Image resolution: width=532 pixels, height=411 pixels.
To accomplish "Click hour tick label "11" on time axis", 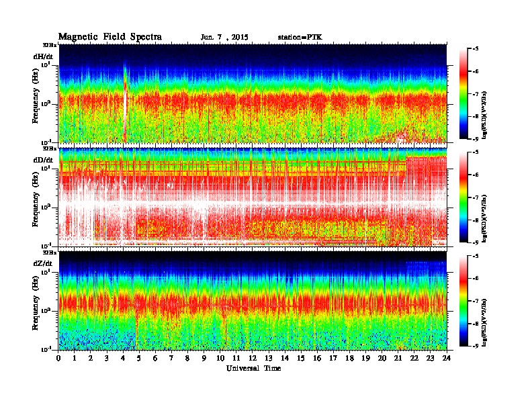I will point(236,358).
